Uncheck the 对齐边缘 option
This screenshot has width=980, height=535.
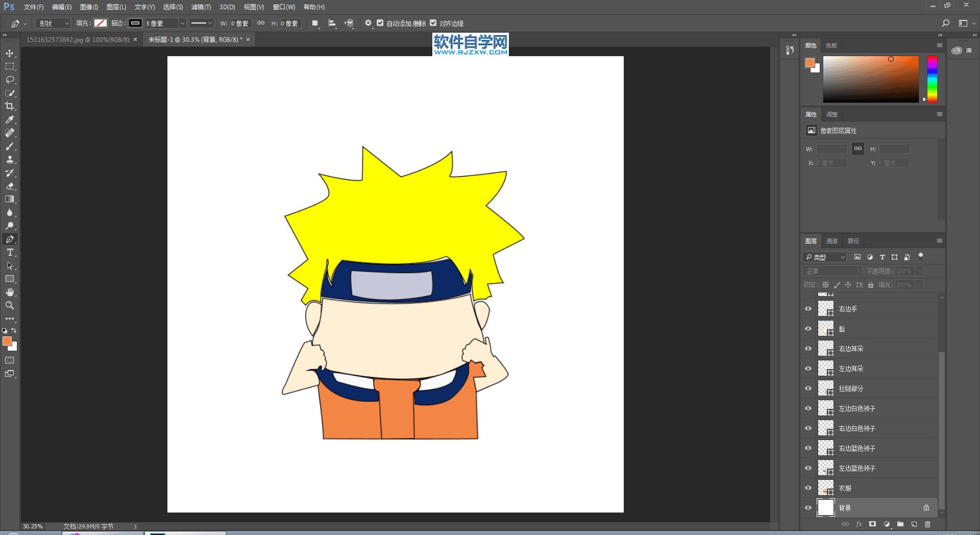point(433,23)
